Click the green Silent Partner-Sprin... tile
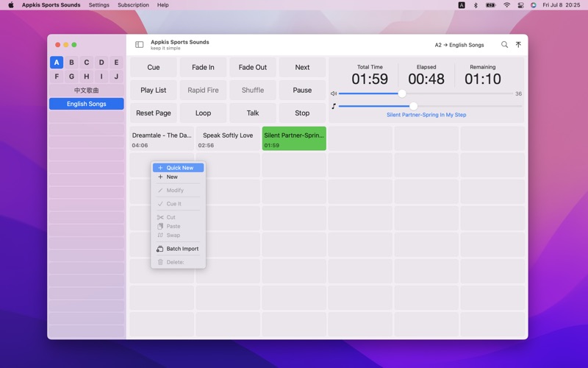Viewport: 588px width, 368px height. click(x=294, y=138)
